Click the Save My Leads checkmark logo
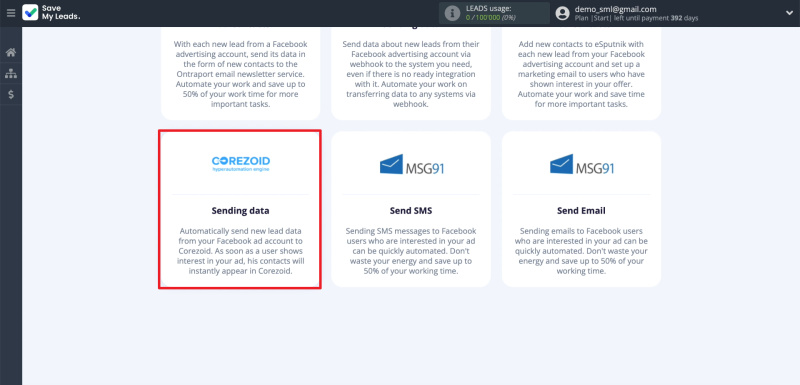 tap(30, 13)
